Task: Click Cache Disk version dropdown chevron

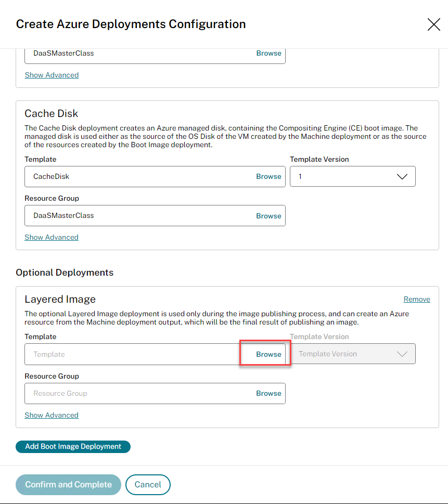Action: pos(402,177)
